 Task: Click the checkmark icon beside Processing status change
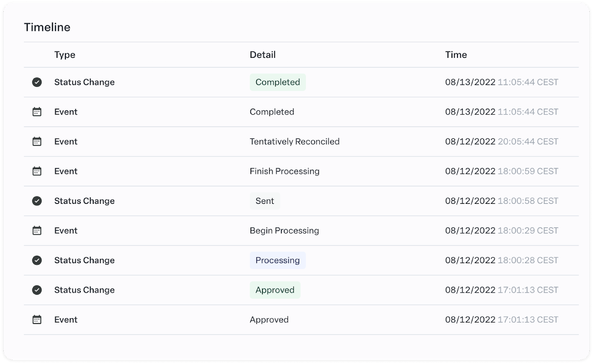click(x=37, y=260)
